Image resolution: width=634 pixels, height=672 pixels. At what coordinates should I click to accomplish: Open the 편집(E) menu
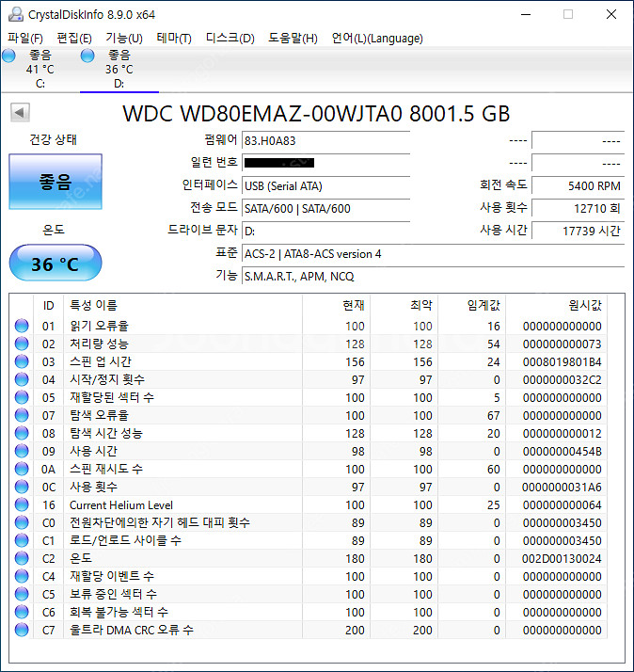tap(74, 39)
